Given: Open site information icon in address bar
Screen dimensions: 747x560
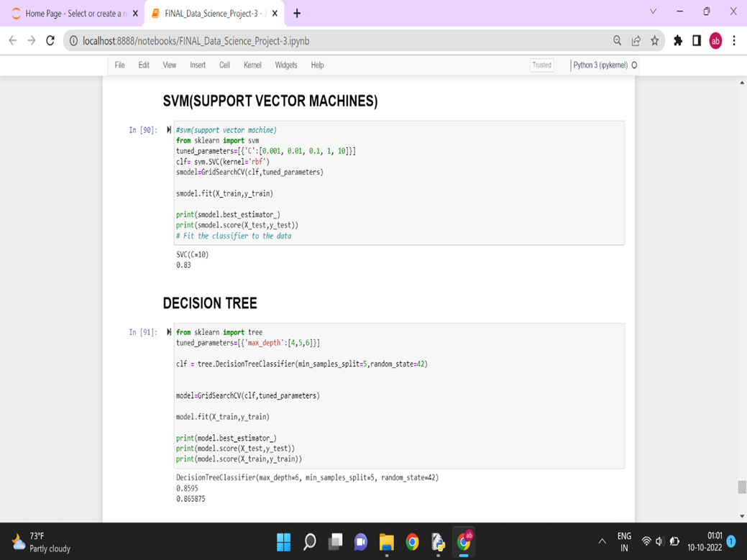Looking at the screenshot, I should tap(73, 41).
